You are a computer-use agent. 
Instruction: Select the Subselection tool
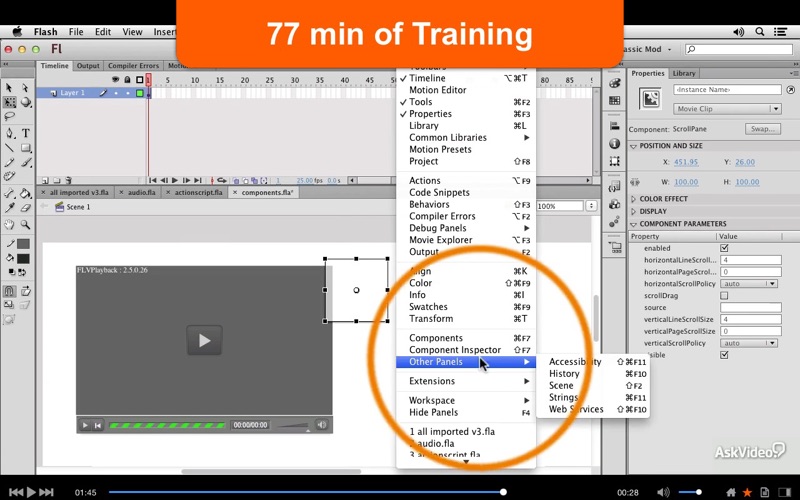[x=25, y=88]
